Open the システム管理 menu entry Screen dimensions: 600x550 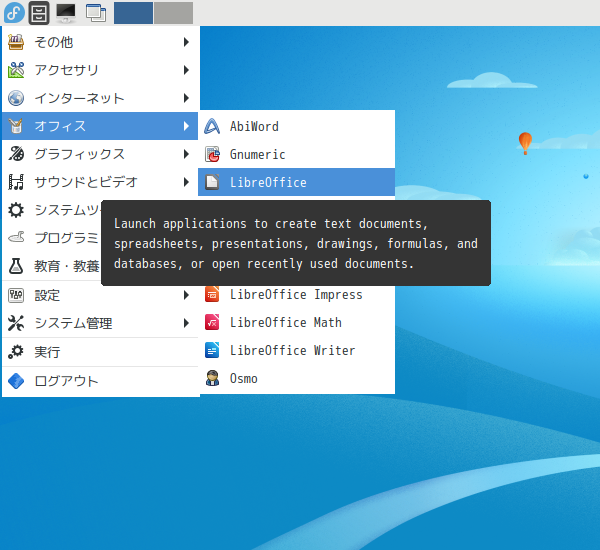click(100, 323)
